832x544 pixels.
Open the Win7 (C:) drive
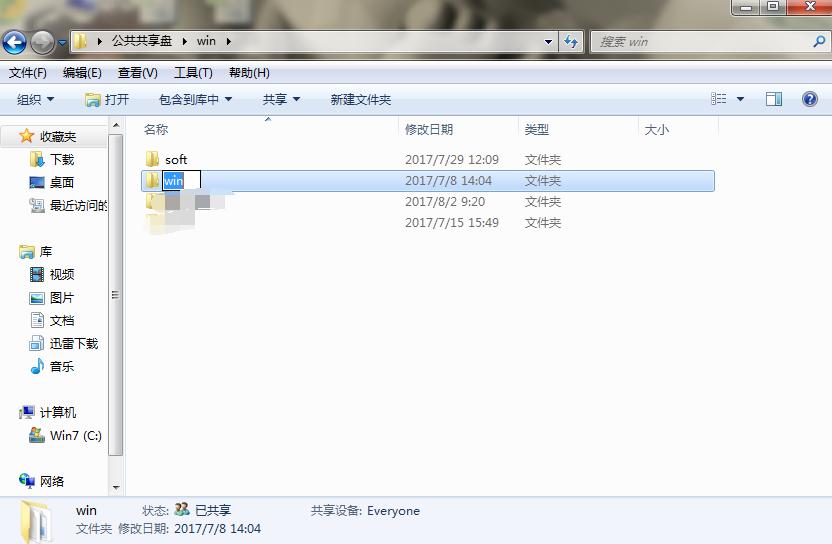tap(76, 436)
